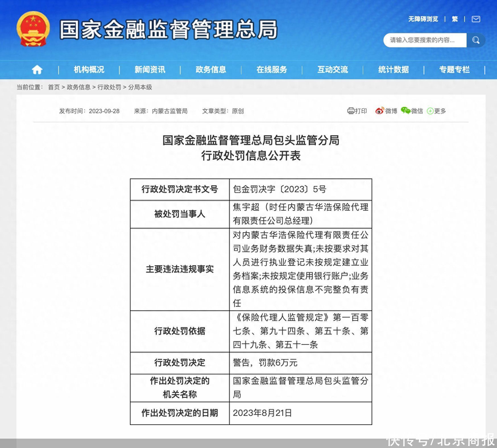The image size is (497, 448).
Task: Click the penalized party cell 焦宇超
Action: [301, 214]
